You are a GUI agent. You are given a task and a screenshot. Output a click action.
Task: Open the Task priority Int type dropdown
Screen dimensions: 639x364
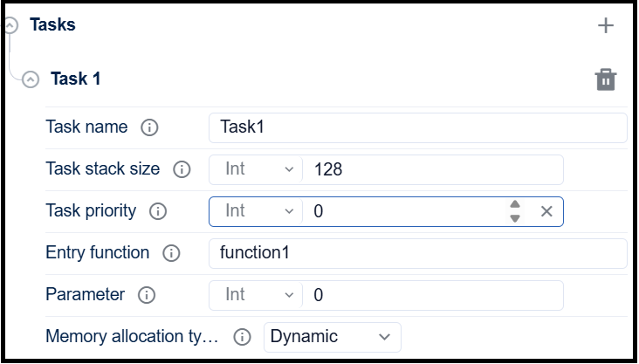pos(257,211)
